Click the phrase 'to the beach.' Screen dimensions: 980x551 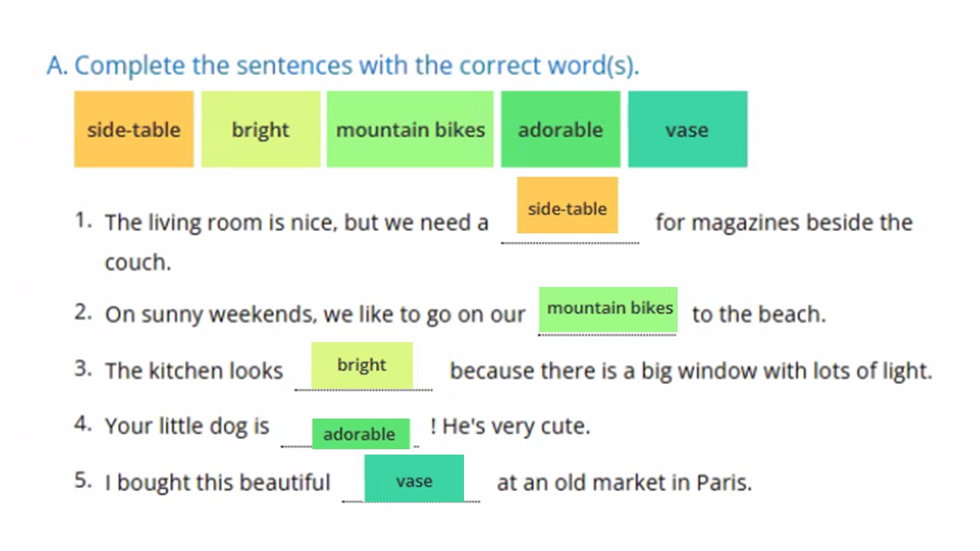click(x=759, y=315)
